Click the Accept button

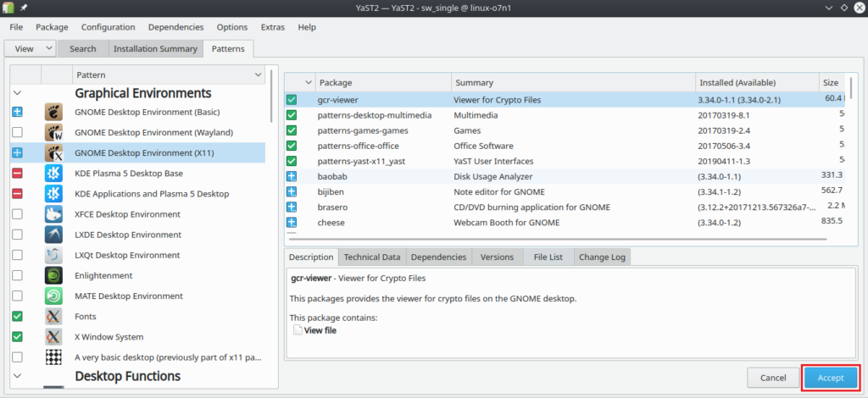coord(831,378)
